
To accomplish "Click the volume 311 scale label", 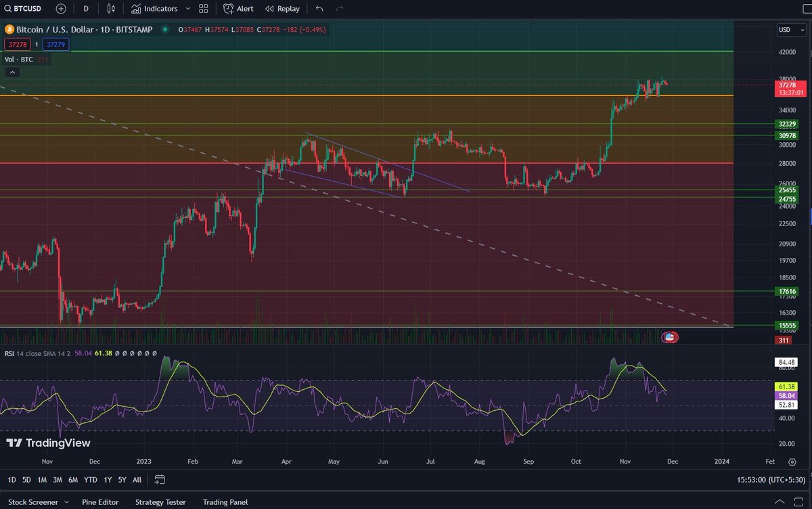I will pyautogui.click(x=782, y=340).
